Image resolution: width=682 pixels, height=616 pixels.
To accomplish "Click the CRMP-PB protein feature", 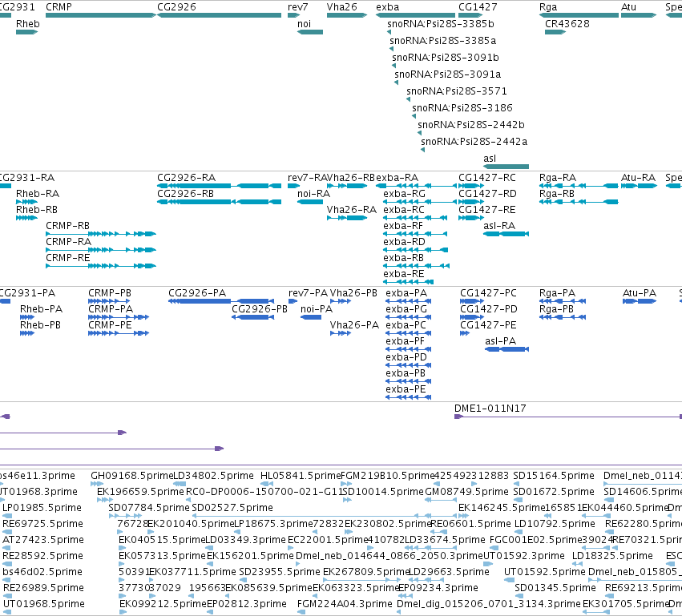I will (109, 301).
